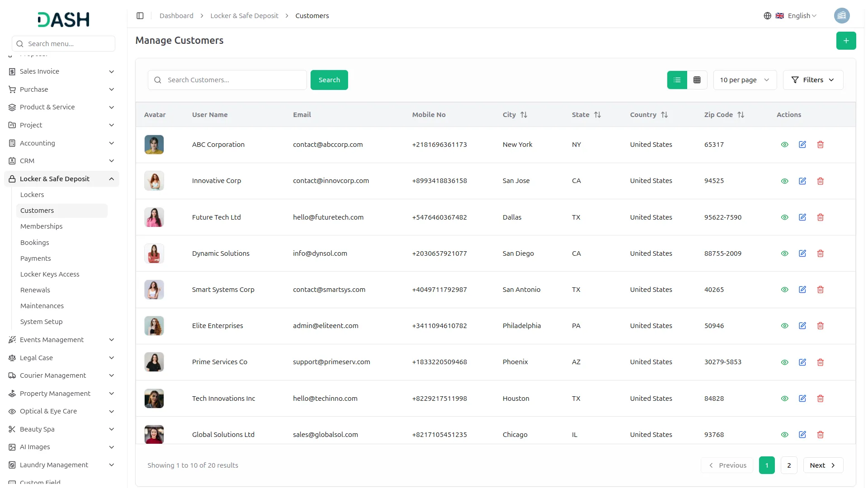
Task: Edit the Tech Innovations Inc record
Action: [802, 398]
